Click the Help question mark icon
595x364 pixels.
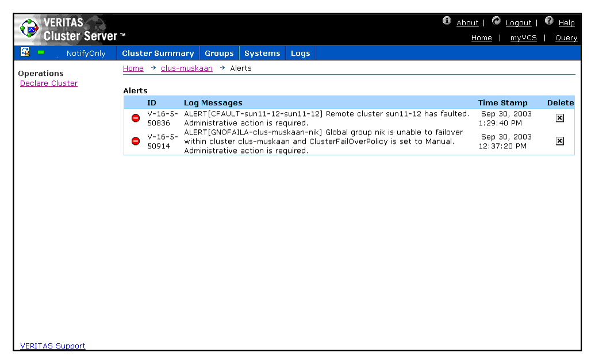click(x=549, y=21)
